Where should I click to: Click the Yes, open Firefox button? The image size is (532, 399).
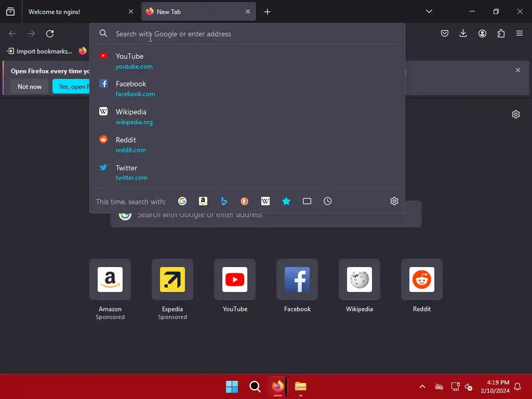pos(71,87)
